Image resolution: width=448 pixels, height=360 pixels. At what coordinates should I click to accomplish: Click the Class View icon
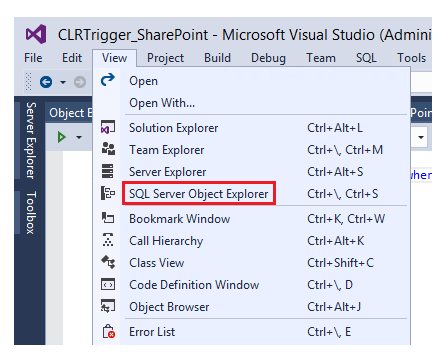point(108,262)
